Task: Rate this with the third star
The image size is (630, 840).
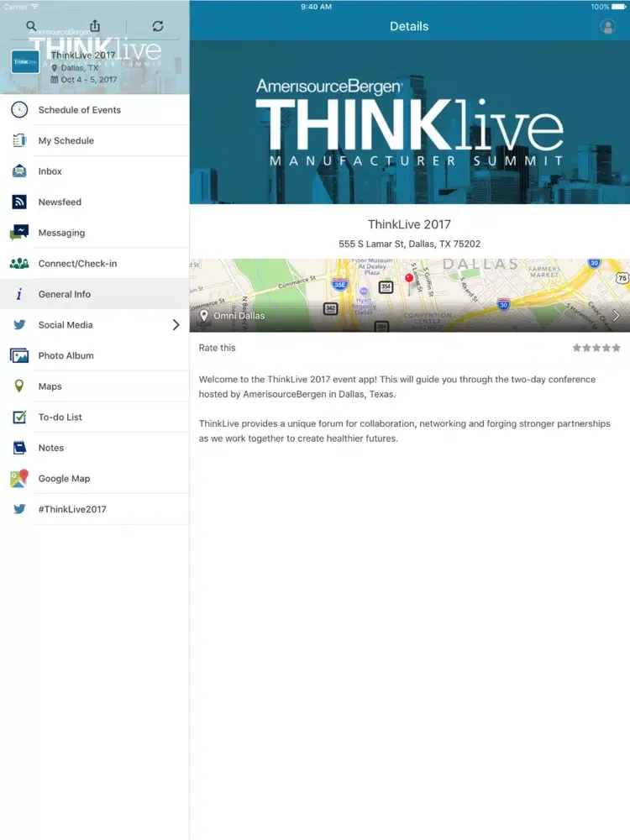Action: 596,348
